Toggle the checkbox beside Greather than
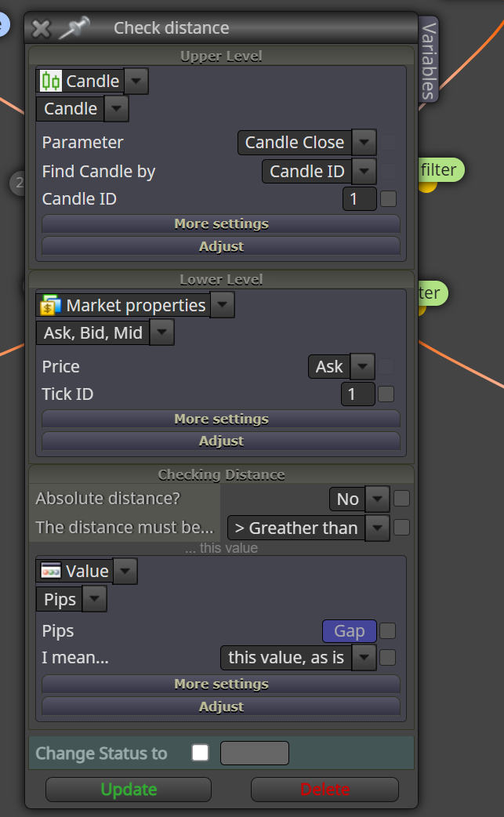504x817 pixels. pyautogui.click(x=401, y=528)
